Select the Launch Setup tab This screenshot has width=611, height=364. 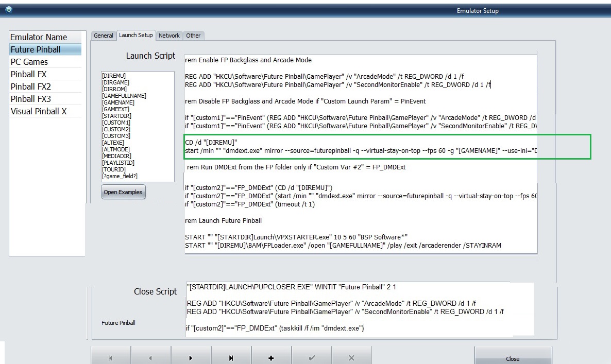135,35
